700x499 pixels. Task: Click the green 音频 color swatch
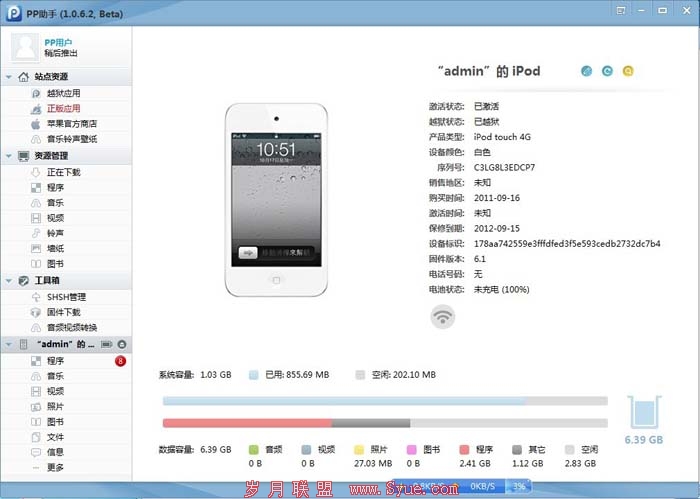point(254,449)
